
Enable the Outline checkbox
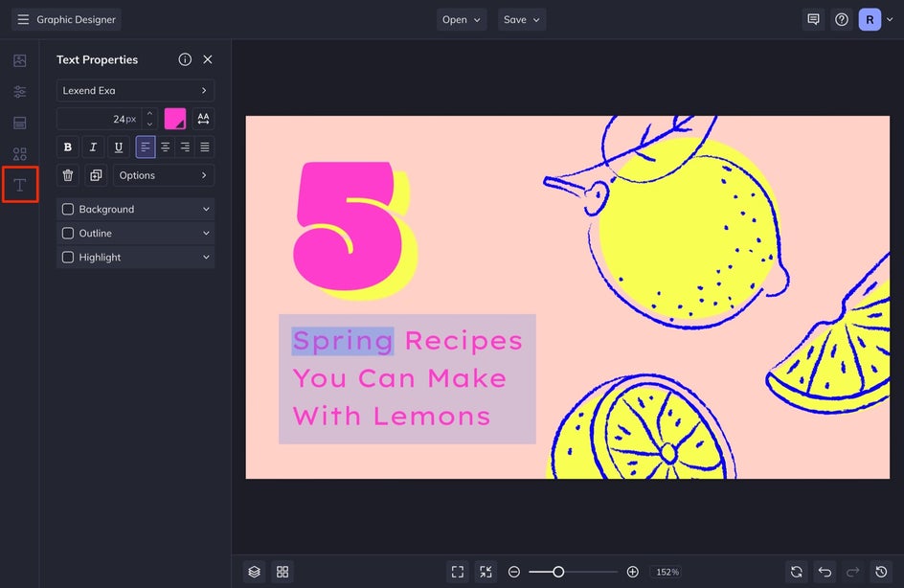click(x=68, y=234)
